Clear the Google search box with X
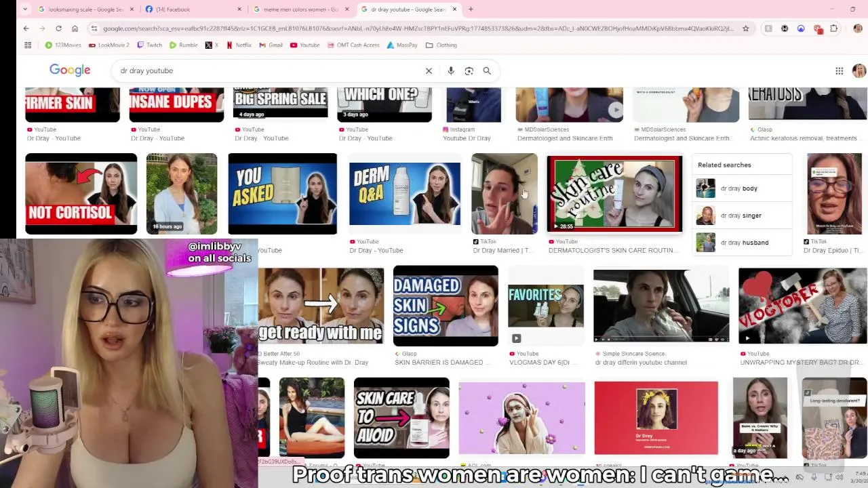This screenshot has width=868, height=488. point(429,70)
